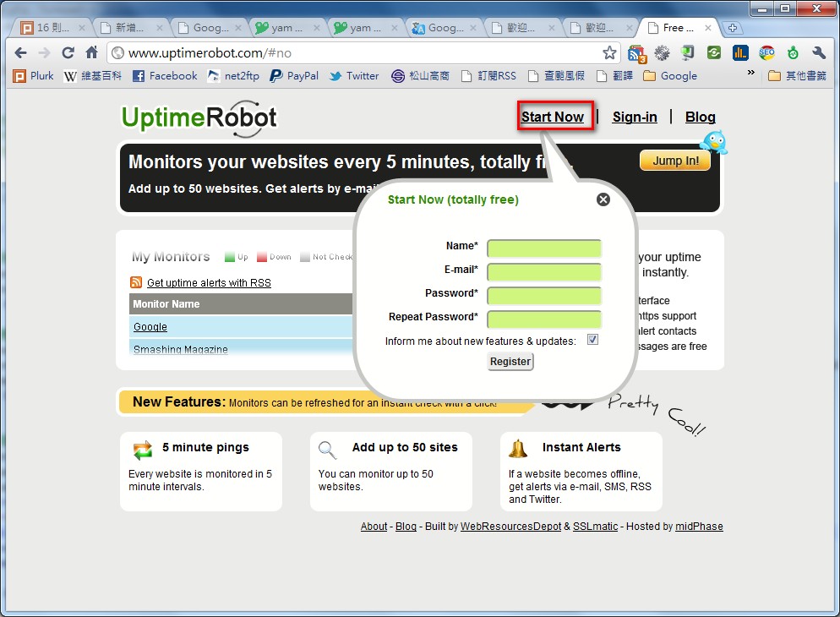The height and width of the screenshot is (617, 840).
Task: Open the other bookmarks folder
Action: pos(797,75)
